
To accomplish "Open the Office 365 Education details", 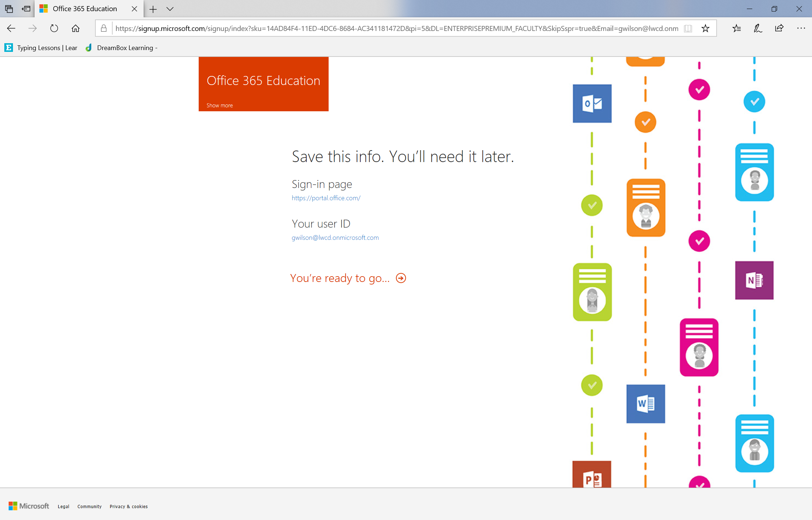I will 219,105.
